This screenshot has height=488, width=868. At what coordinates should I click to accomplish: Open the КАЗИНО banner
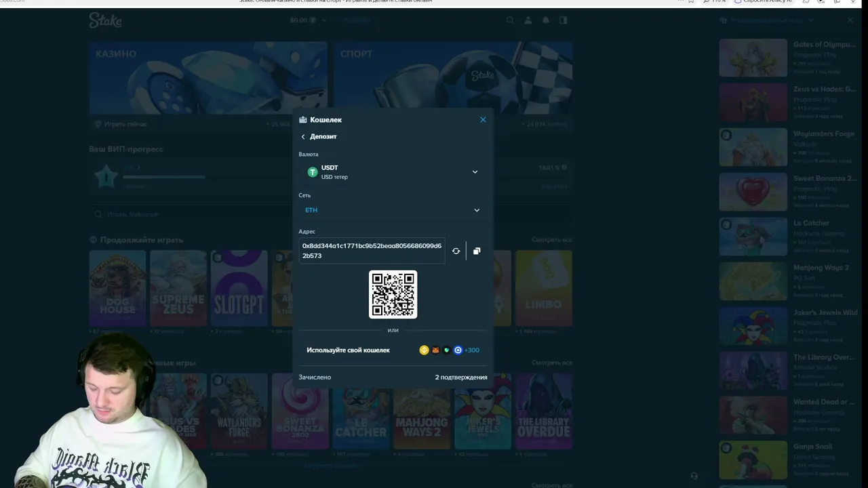point(208,78)
